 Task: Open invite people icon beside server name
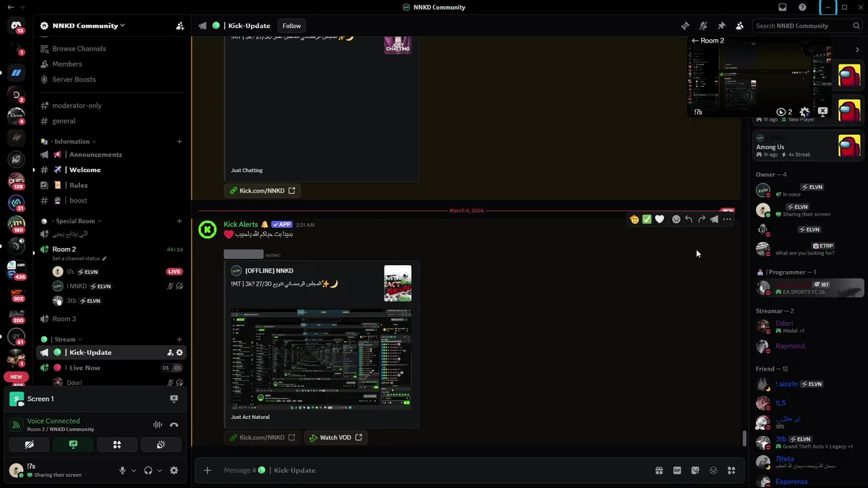180,26
